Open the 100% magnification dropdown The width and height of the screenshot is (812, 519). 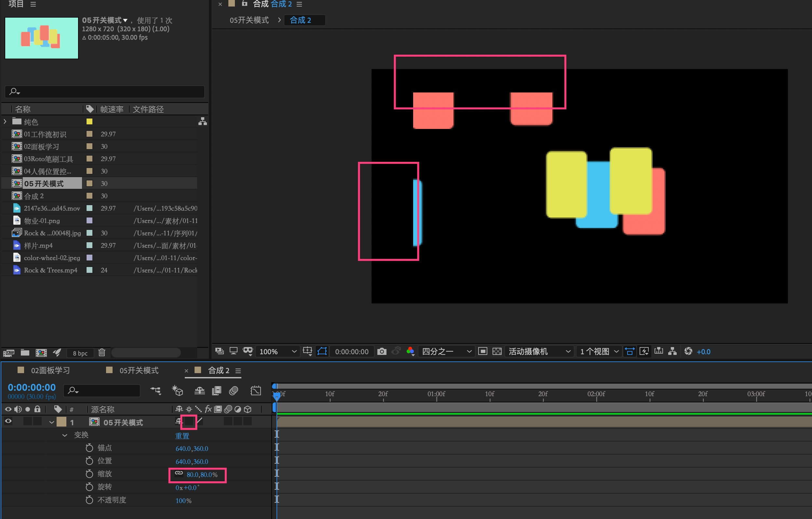[277, 351]
